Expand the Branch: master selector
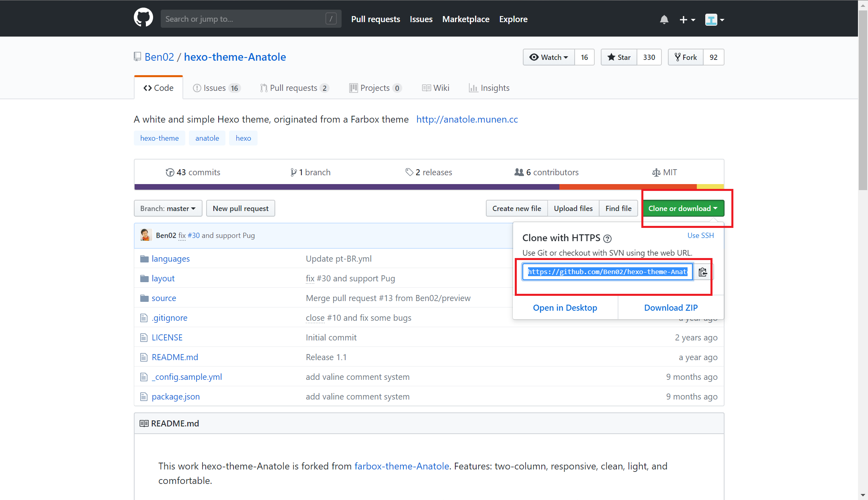Viewport: 868px width, 500px height. coord(168,209)
